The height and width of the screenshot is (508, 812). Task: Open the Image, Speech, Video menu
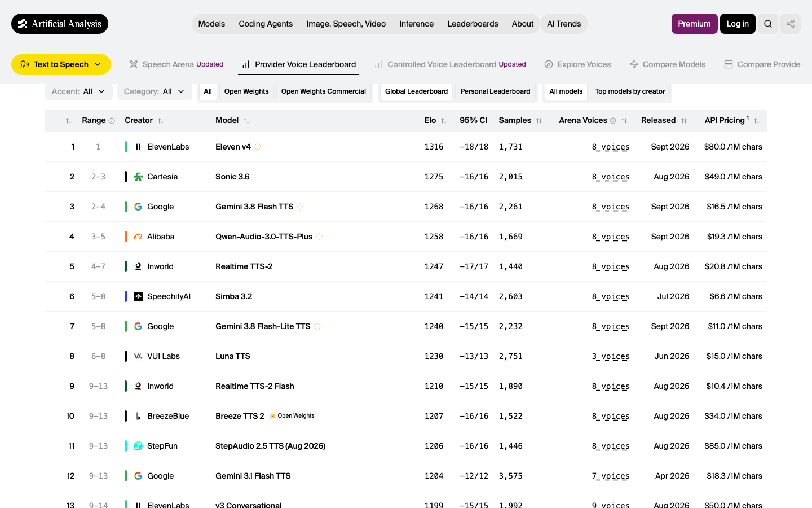pyautogui.click(x=346, y=24)
